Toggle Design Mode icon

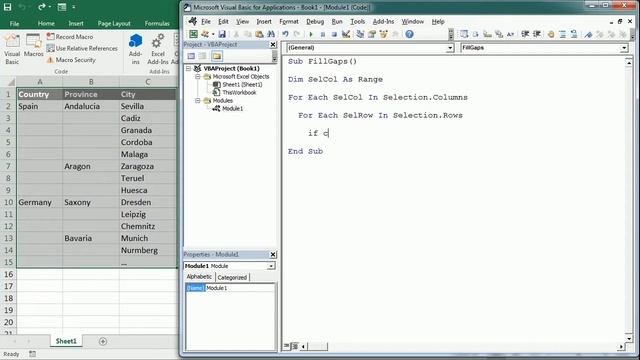click(x=346, y=34)
